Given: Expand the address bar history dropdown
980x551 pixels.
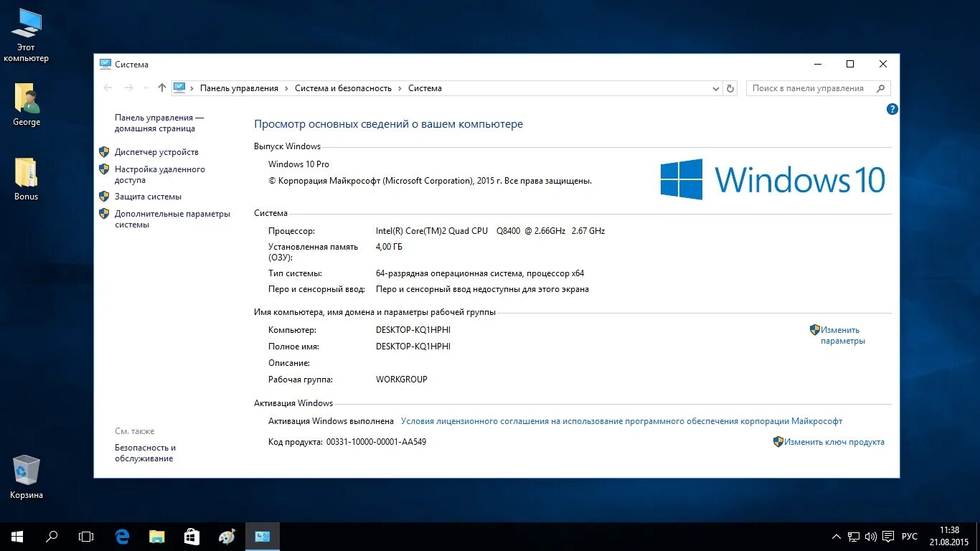Looking at the screenshot, I should (715, 88).
